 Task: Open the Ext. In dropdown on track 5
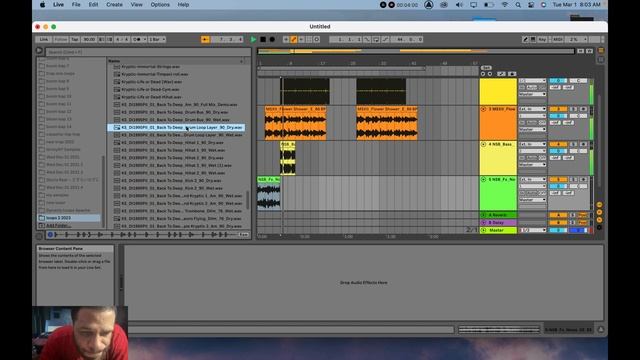tap(532, 180)
